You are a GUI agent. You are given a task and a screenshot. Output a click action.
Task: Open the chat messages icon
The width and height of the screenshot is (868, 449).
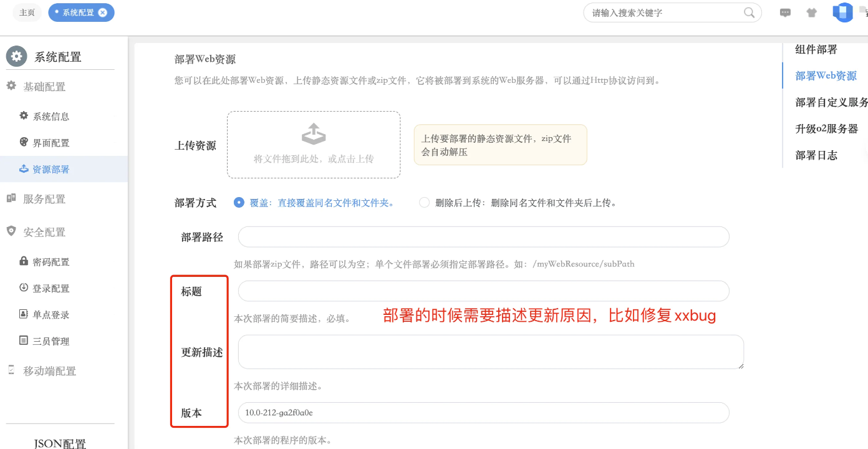[x=786, y=12]
